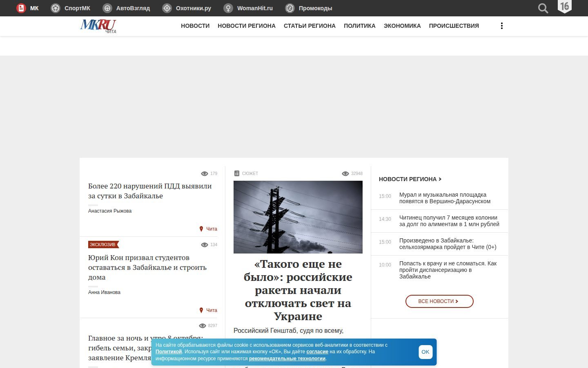This screenshot has width=588, height=368.
Task: Open the power line tower article thumbnail
Action: tap(298, 217)
